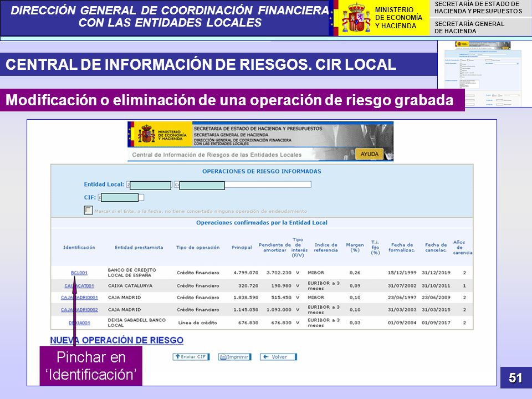The image size is (532, 399).
Task: Click the CIF input field
Action: click(x=121, y=197)
